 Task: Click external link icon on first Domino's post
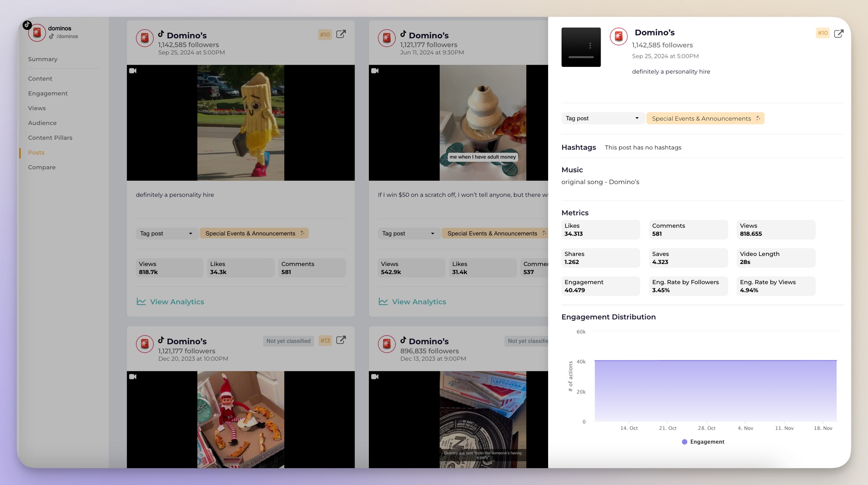click(x=341, y=34)
